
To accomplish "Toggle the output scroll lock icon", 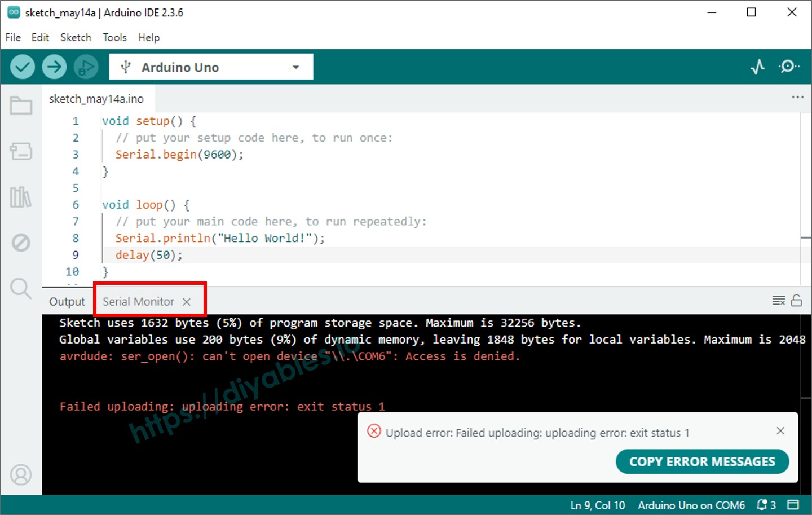I will point(796,300).
